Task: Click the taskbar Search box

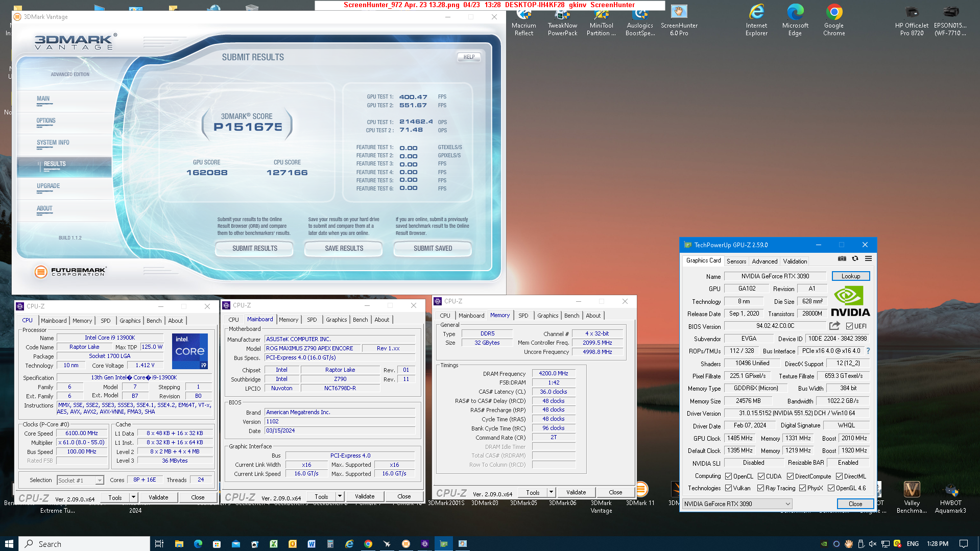Action: (84, 544)
